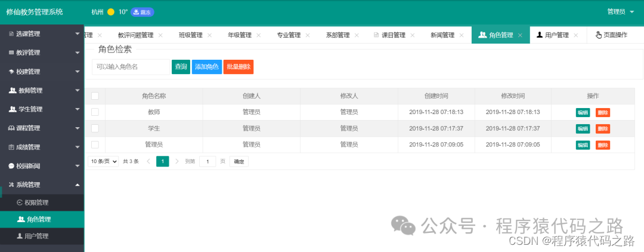The width and height of the screenshot is (644, 252).
Task: Go to previous page arrow in pagination
Action: (x=148, y=162)
